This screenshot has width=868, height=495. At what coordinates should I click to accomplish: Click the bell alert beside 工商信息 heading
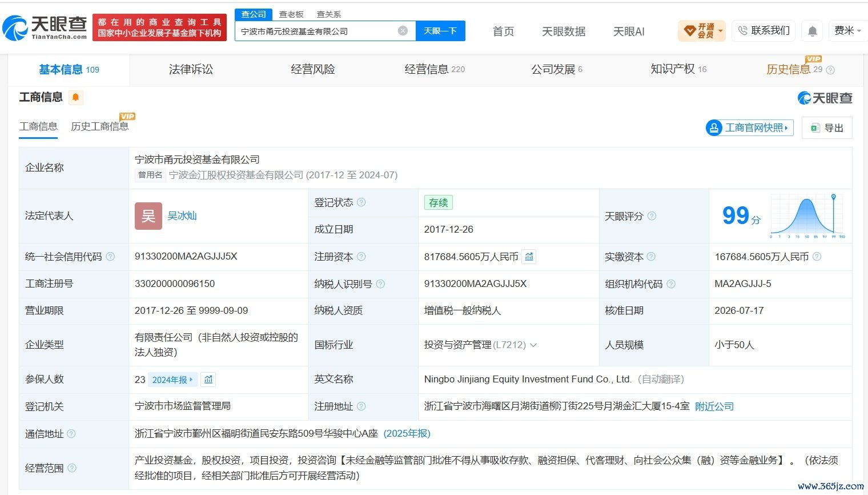(x=75, y=97)
